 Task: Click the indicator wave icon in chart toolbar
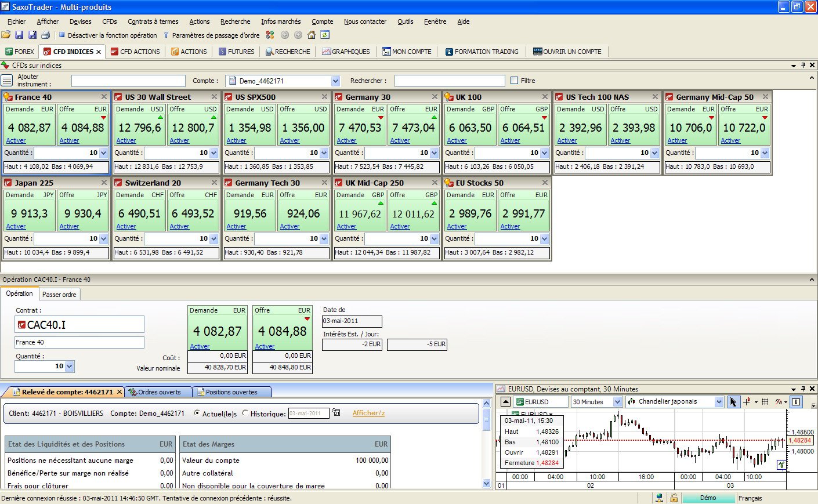pos(779,402)
